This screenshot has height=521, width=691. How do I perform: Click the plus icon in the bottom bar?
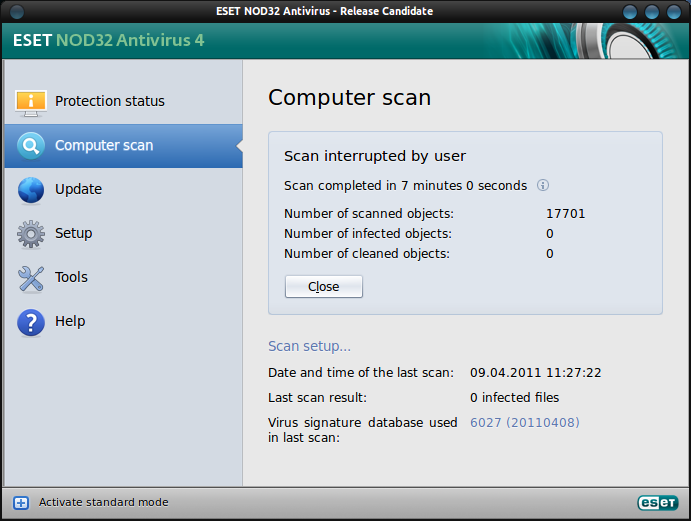[x=21, y=502]
